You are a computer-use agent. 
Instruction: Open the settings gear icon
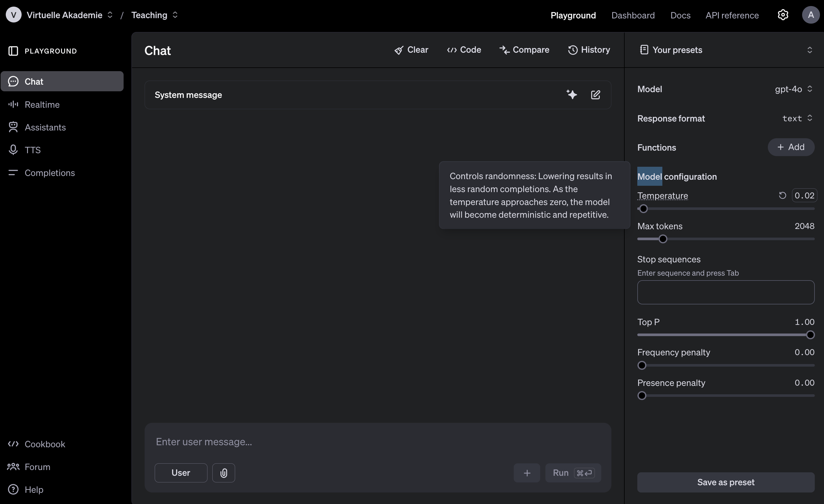pos(783,15)
